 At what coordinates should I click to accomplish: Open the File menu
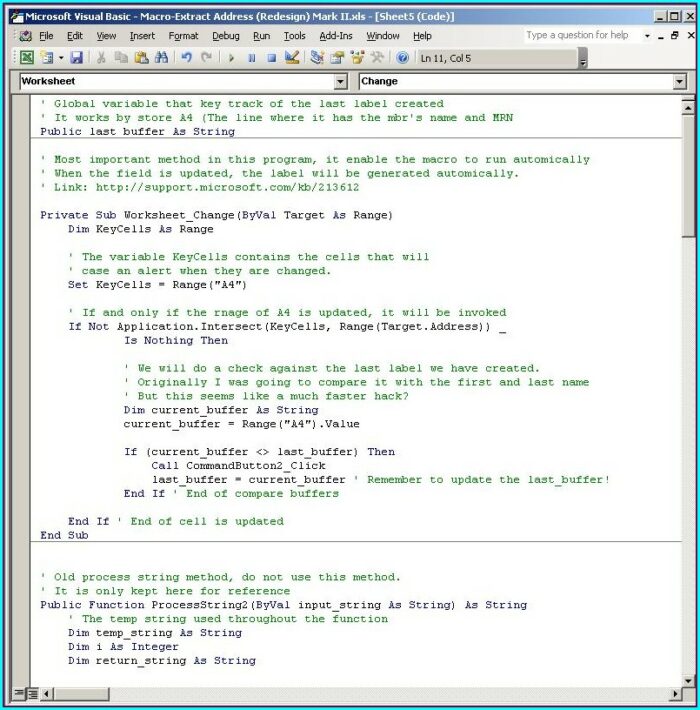pyautogui.click(x=46, y=36)
